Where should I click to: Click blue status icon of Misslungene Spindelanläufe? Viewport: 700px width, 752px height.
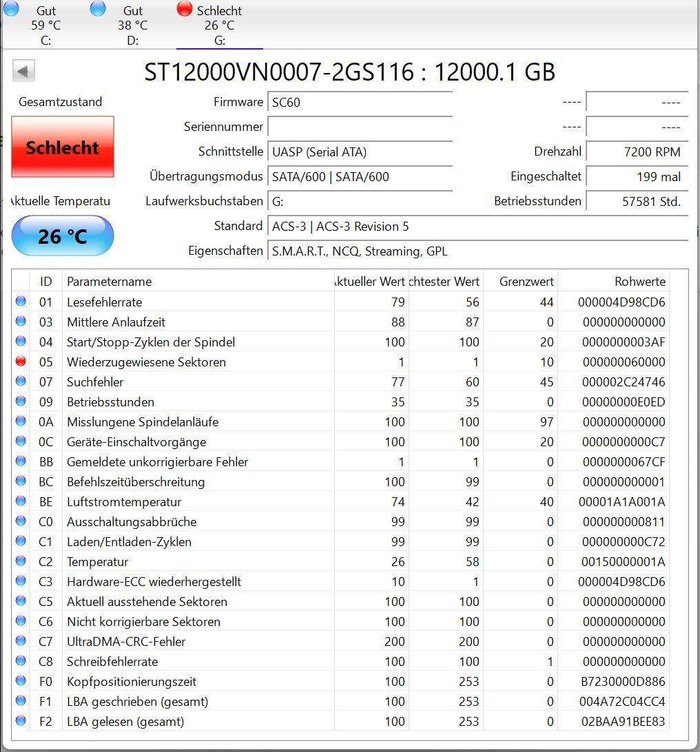pyautogui.click(x=21, y=421)
